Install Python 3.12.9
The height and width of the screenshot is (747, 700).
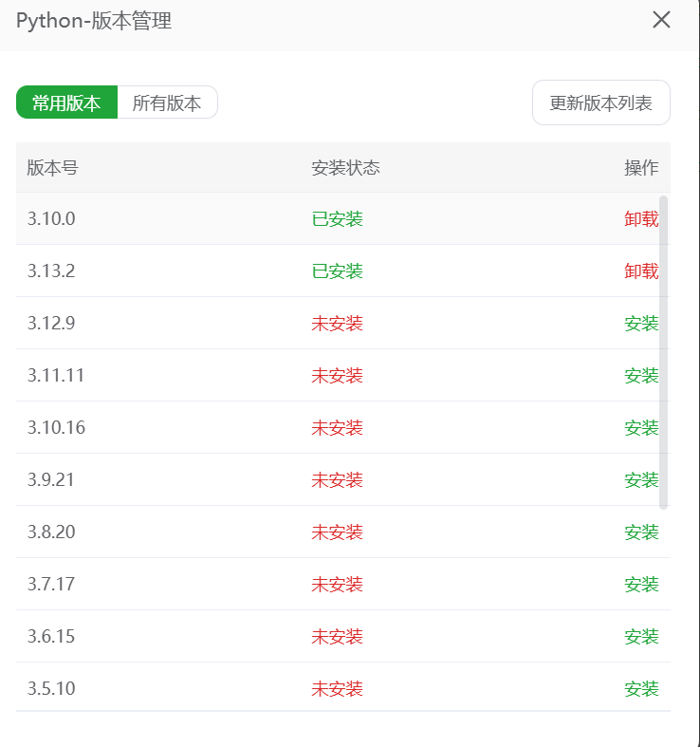coord(641,324)
